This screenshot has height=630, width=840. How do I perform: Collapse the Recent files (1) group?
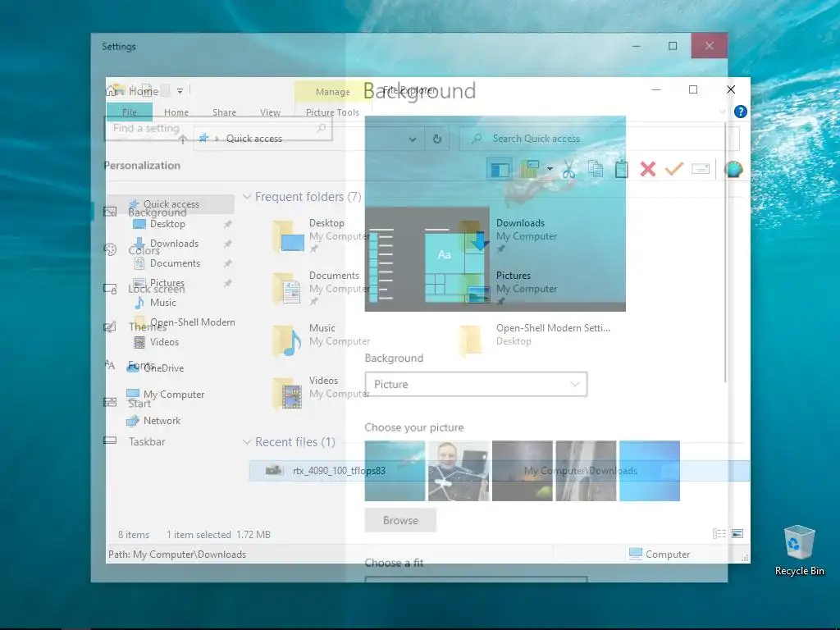pos(247,442)
